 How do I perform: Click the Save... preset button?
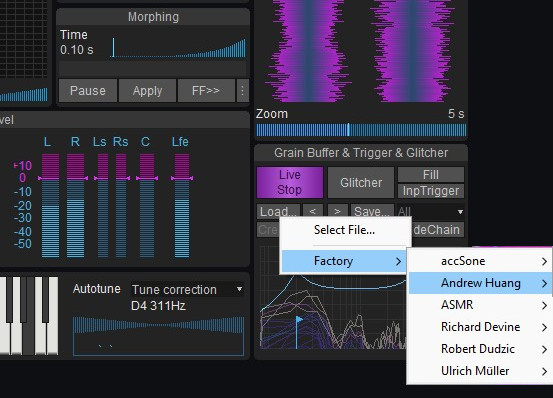tap(372, 211)
